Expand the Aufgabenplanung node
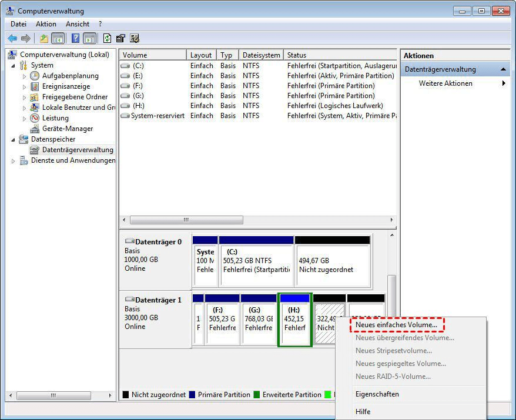Image resolution: width=516 pixels, height=420 pixels. tap(24, 76)
